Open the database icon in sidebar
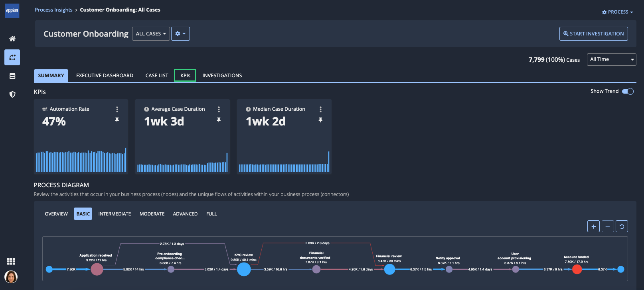Viewport: 644px width, 290px height. [12, 76]
